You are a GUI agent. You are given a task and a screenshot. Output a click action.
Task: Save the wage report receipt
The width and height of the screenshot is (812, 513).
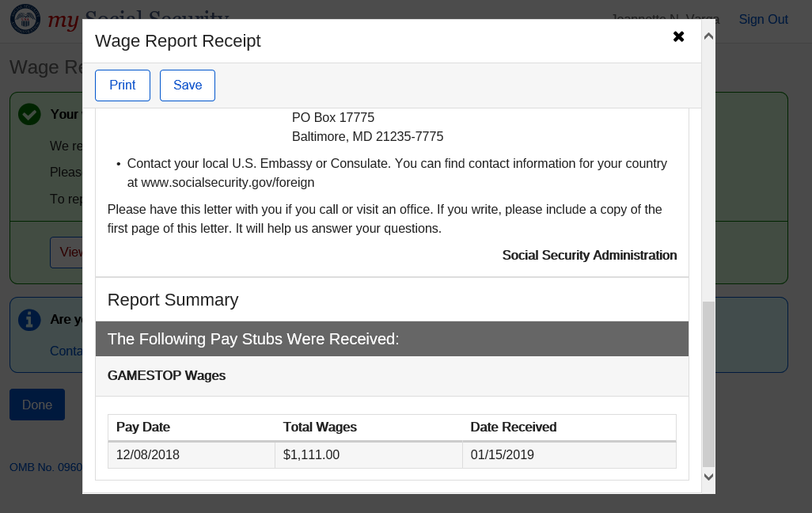(x=188, y=85)
